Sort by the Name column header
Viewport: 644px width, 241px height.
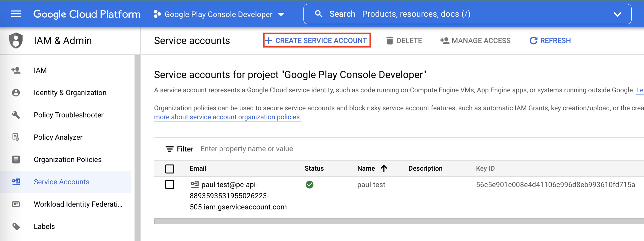pos(366,169)
